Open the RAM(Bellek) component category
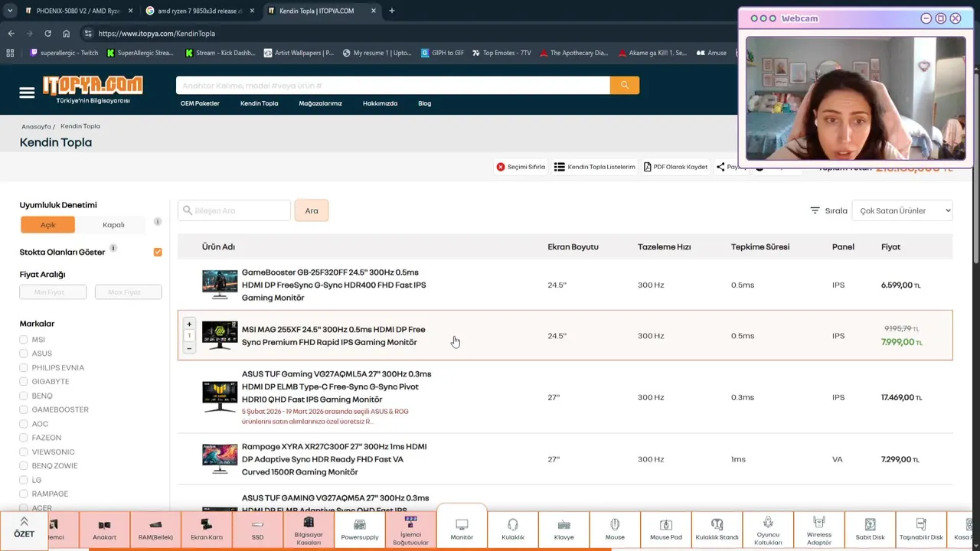The image size is (980, 551). tap(155, 530)
